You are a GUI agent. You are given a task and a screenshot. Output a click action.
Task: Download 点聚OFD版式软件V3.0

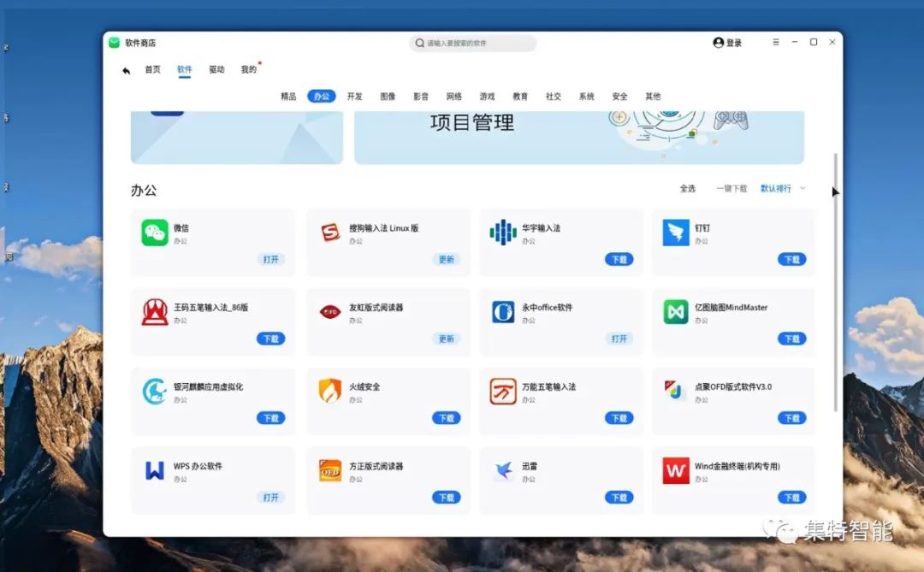coord(791,418)
